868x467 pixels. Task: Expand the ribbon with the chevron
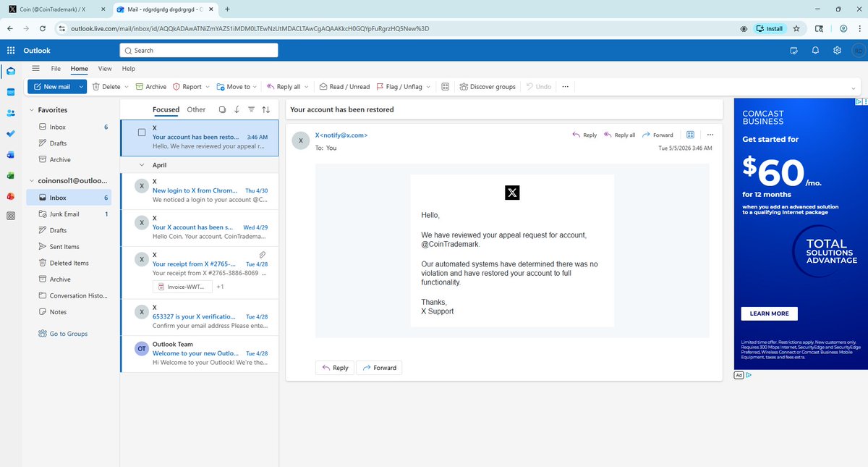coord(854,88)
